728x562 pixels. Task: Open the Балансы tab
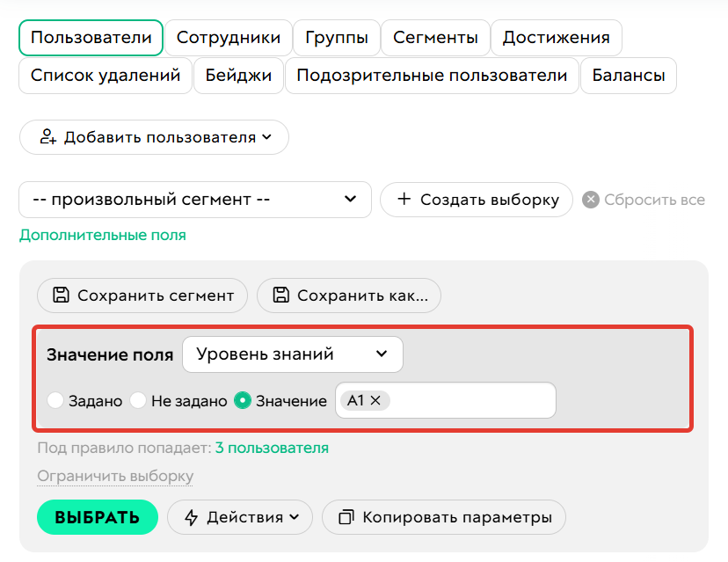[628, 76]
